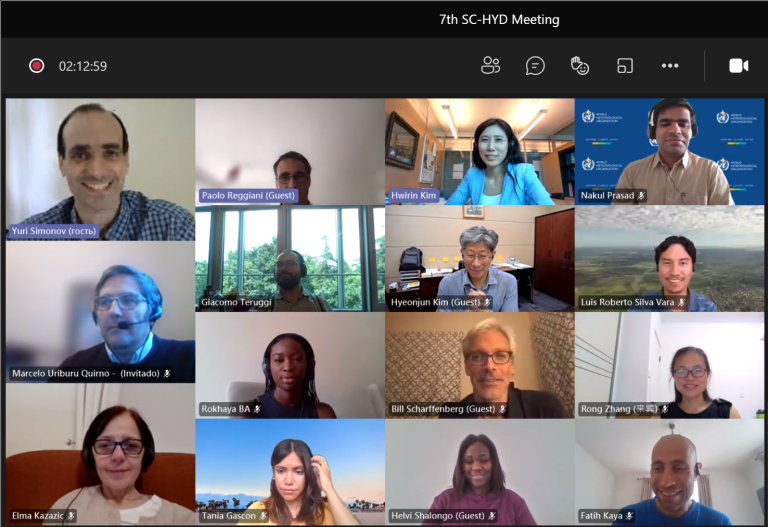Select Giacomo Teruggi's video tile
Screen dimensions: 768x527
[290, 259]
